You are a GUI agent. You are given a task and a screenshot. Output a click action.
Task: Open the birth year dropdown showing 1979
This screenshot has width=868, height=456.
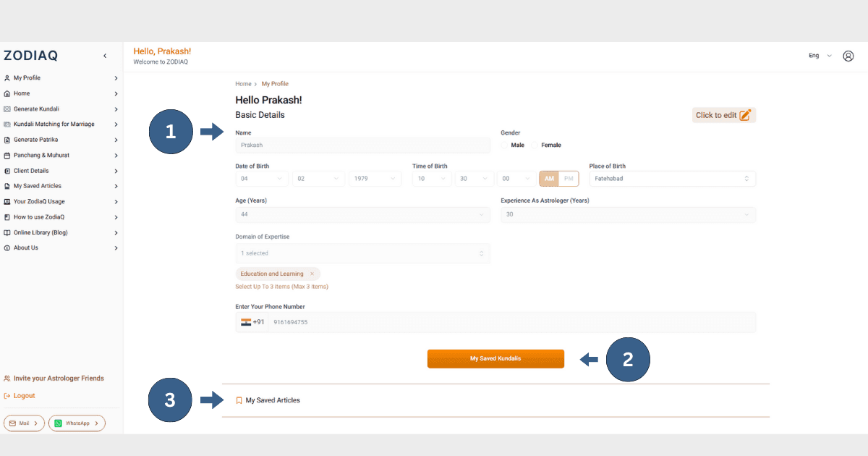[x=375, y=179]
